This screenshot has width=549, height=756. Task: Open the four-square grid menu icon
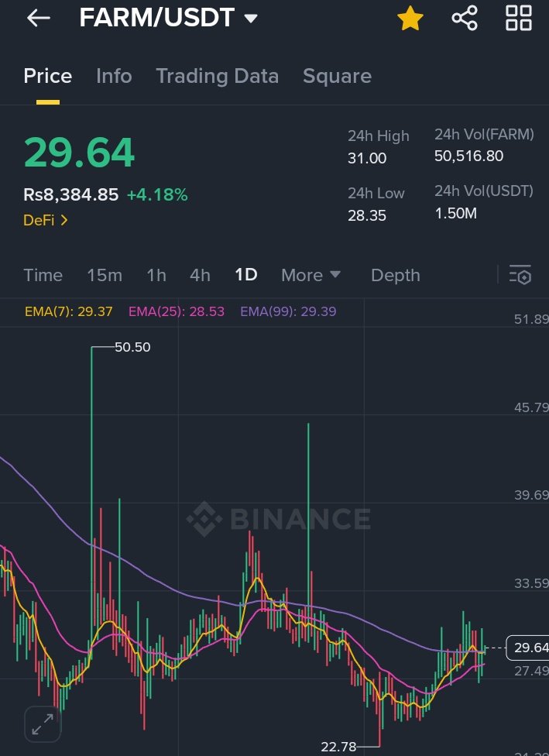pos(519,19)
